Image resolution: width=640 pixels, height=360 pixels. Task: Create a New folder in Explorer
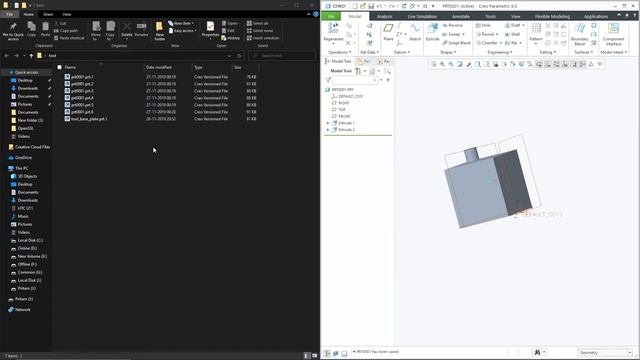pyautogui.click(x=160, y=31)
